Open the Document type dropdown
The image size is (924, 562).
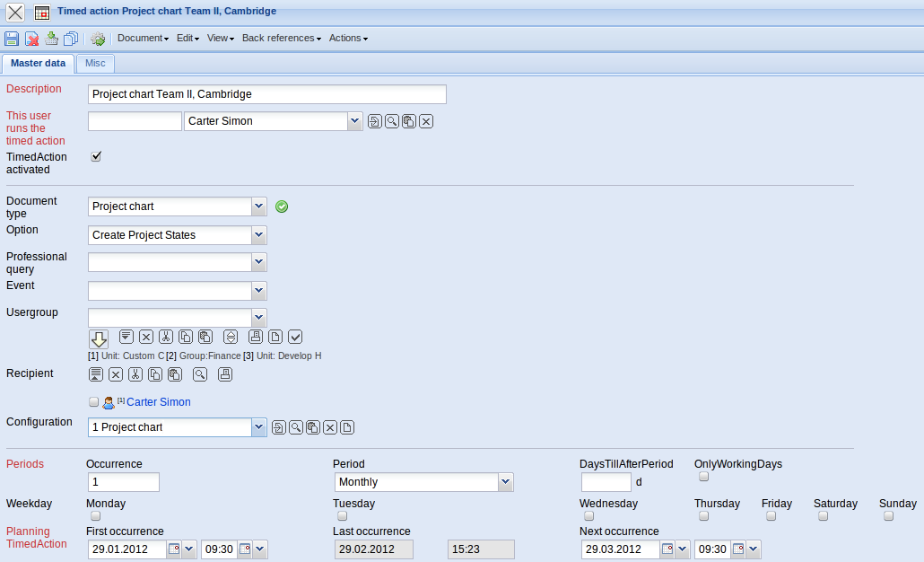pyautogui.click(x=258, y=206)
